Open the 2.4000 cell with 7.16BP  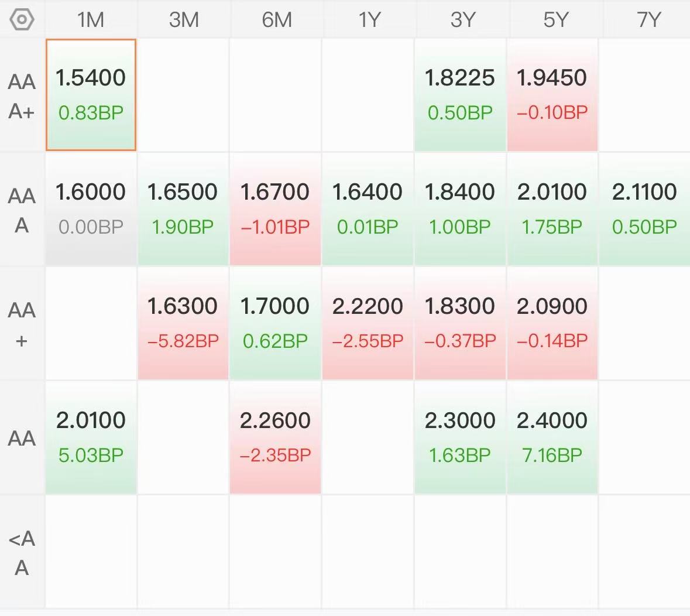[x=552, y=437]
